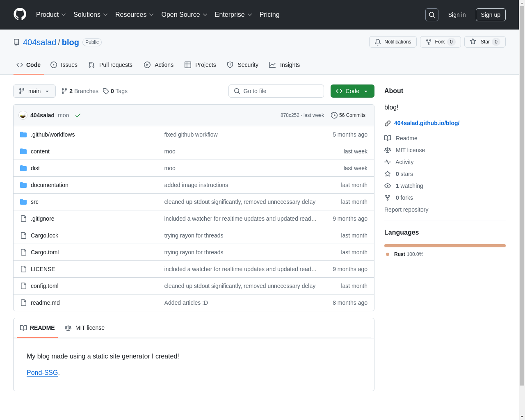Viewport: 525px width, 420px height.
Task: Open the search magnifier button
Action: point(432,15)
